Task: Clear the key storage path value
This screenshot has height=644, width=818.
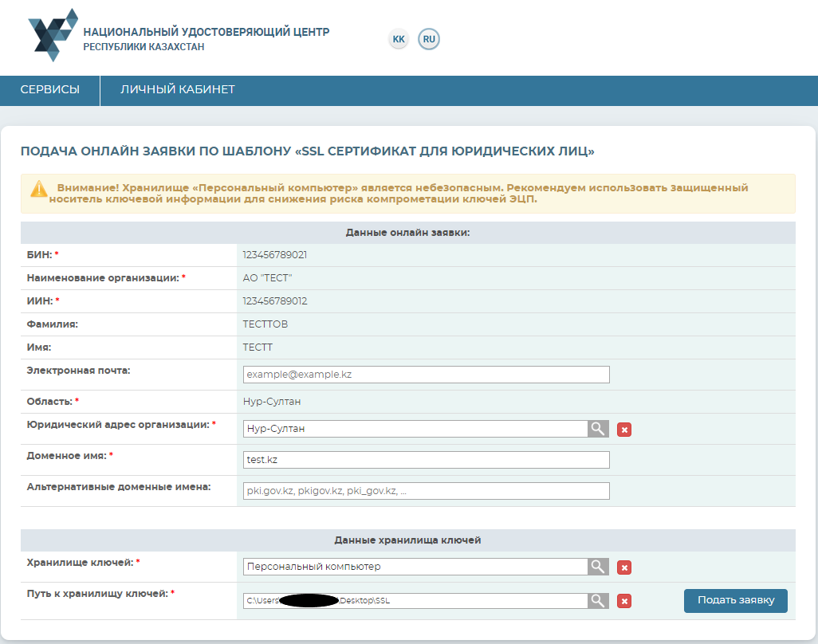Action: (x=625, y=602)
